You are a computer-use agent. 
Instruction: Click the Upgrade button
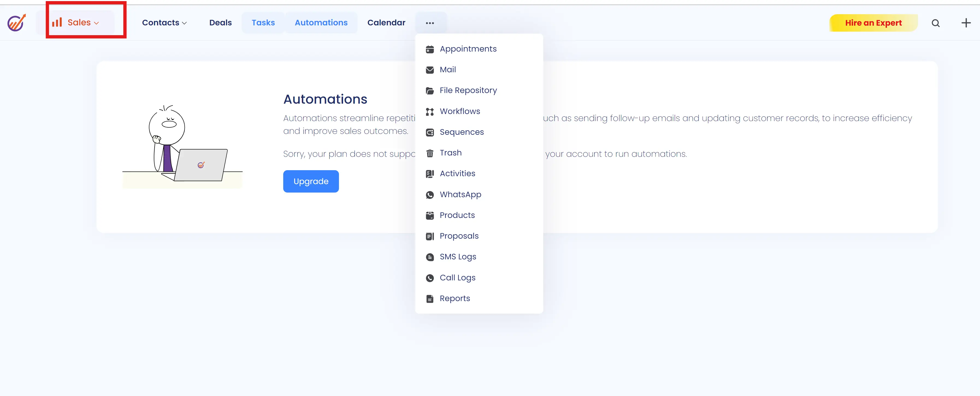click(x=311, y=181)
